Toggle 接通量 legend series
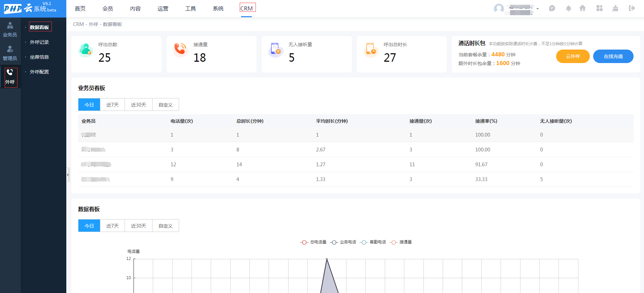This screenshot has width=644, height=293. (401, 242)
